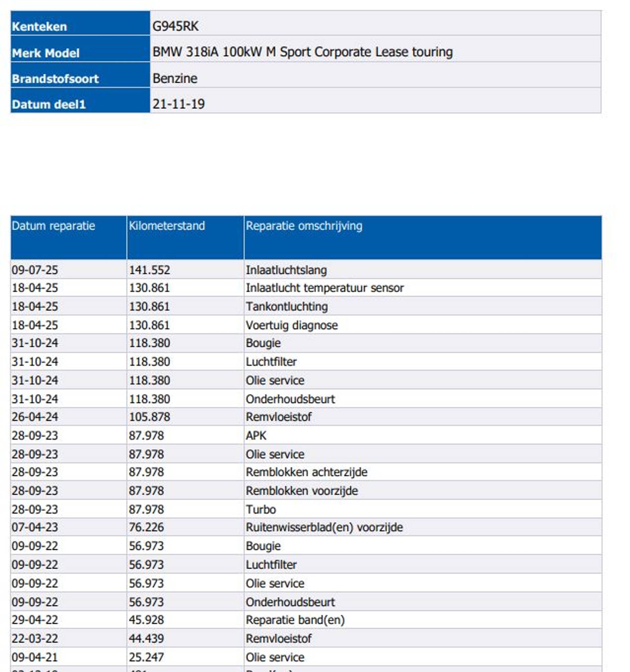Click the BMW 318iA model description text
630x672 pixels.
click(x=302, y=52)
